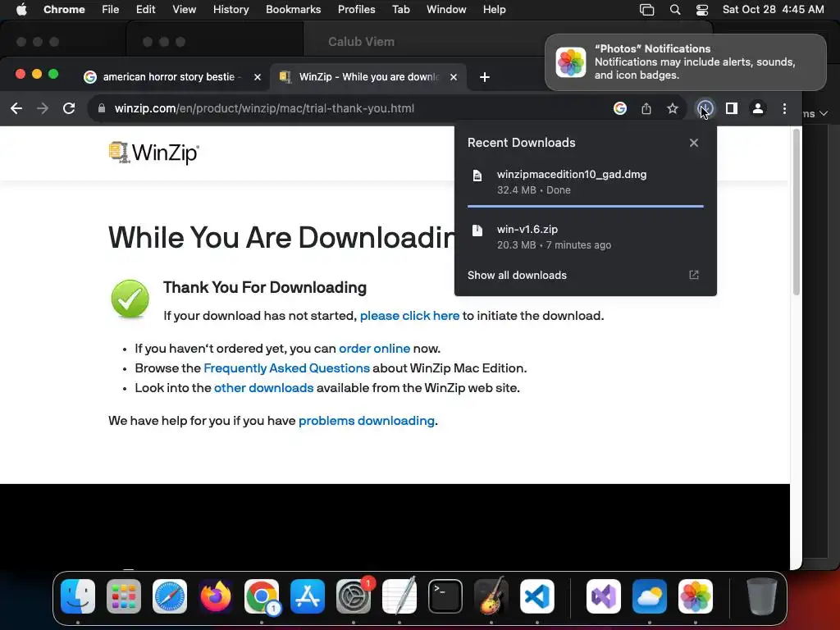The width and height of the screenshot is (840, 630).
Task: Close the WinZip tab
Action: pos(454,77)
